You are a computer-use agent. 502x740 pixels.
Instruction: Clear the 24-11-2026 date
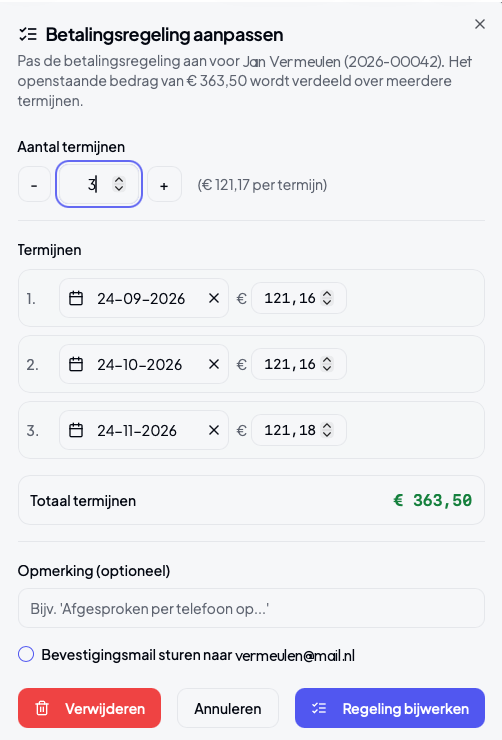[214, 430]
